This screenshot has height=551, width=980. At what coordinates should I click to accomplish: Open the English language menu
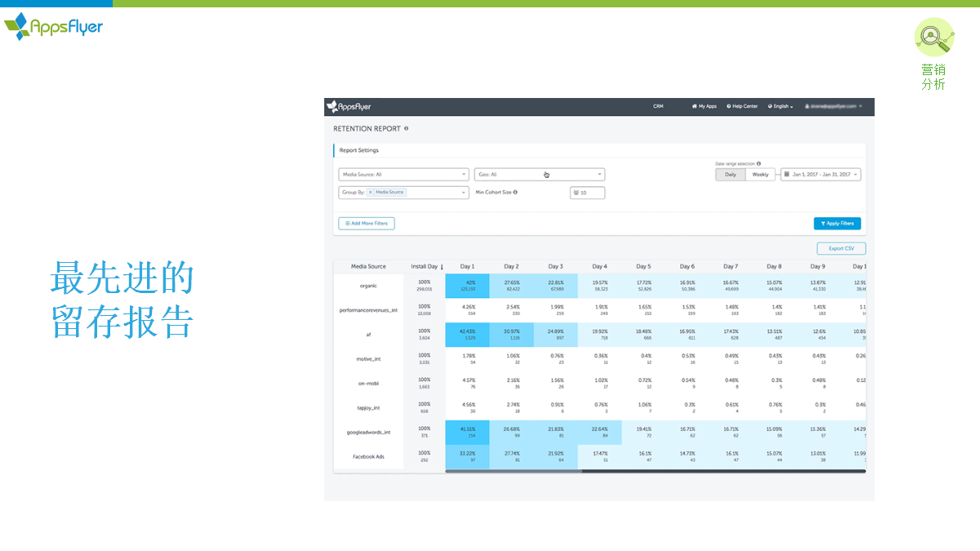pos(780,106)
